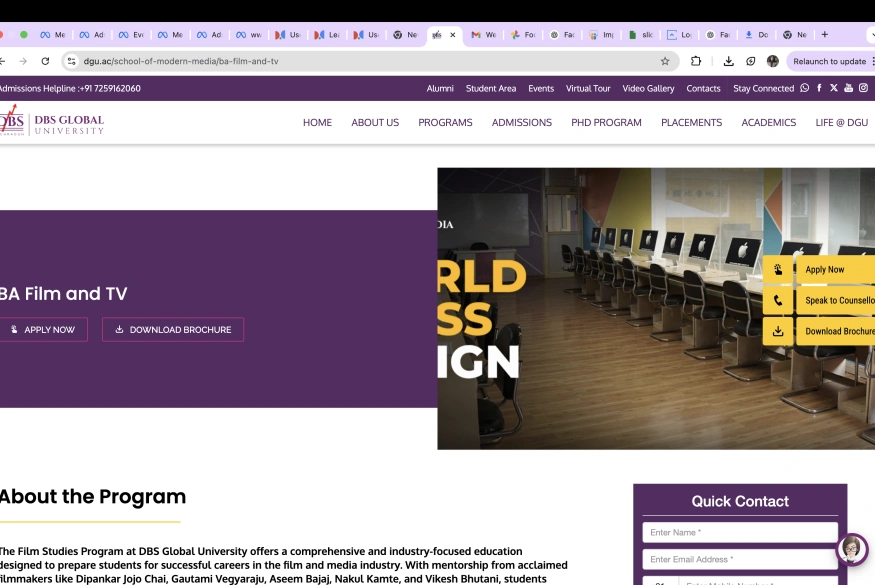Click the Enter Email Address field
This screenshot has height=585, width=875.
click(740, 559)
